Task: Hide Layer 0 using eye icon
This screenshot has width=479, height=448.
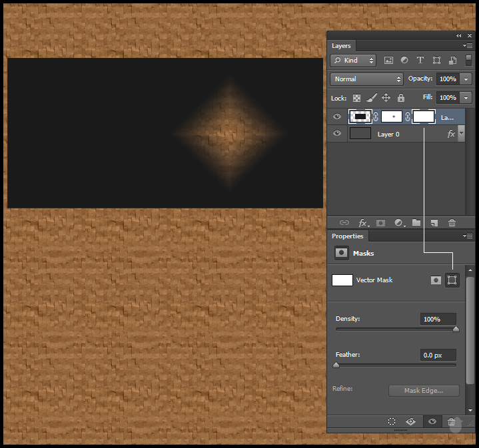Action: 337,134
